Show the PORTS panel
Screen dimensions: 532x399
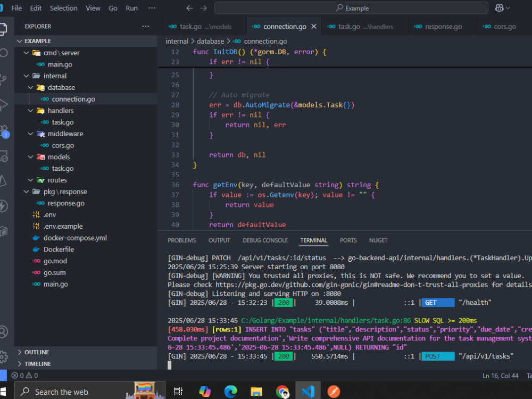click(x=348, y=240)
